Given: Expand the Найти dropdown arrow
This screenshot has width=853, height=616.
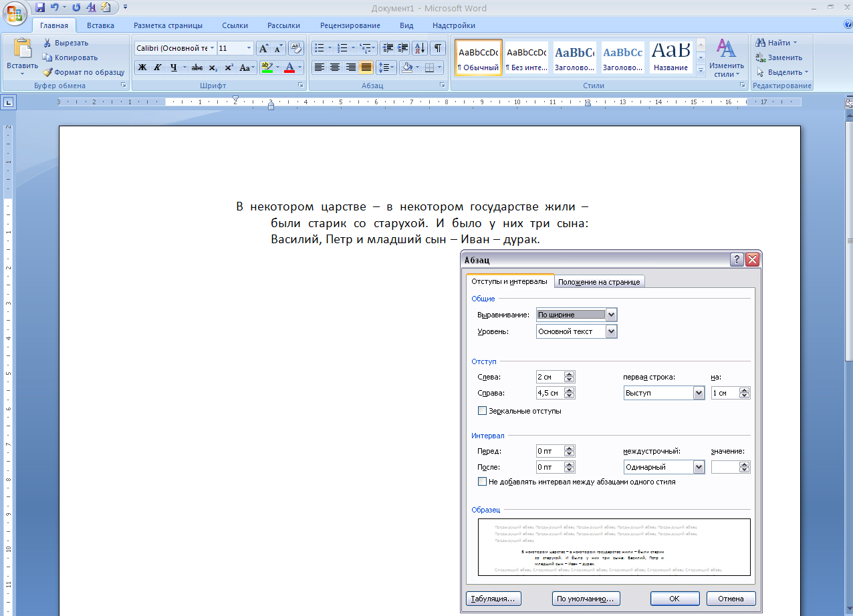Looking at the screenshot, I should tap(795, 43).
